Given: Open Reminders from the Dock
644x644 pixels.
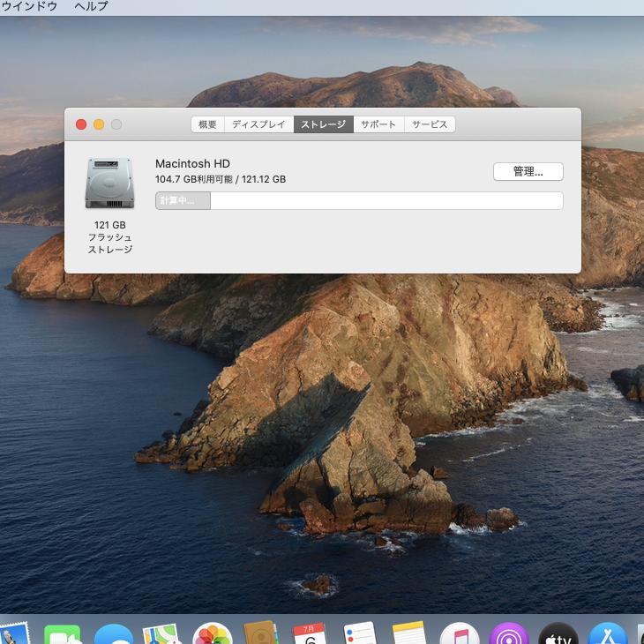Looking at the screenshot, I should (x=360, y=635).
